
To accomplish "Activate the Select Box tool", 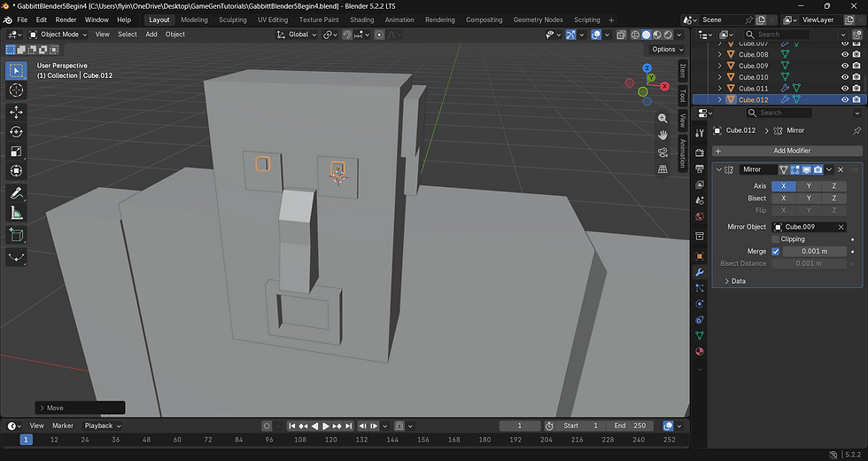I will point(16,70).
